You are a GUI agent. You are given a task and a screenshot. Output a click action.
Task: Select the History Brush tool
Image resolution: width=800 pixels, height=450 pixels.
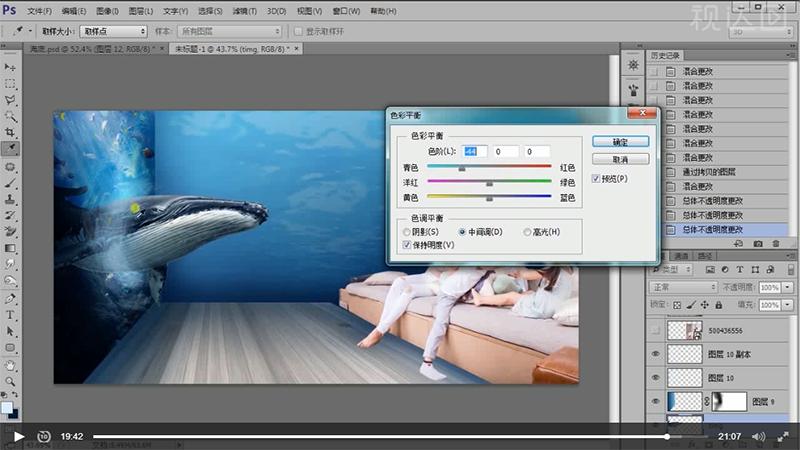[10, 216]
